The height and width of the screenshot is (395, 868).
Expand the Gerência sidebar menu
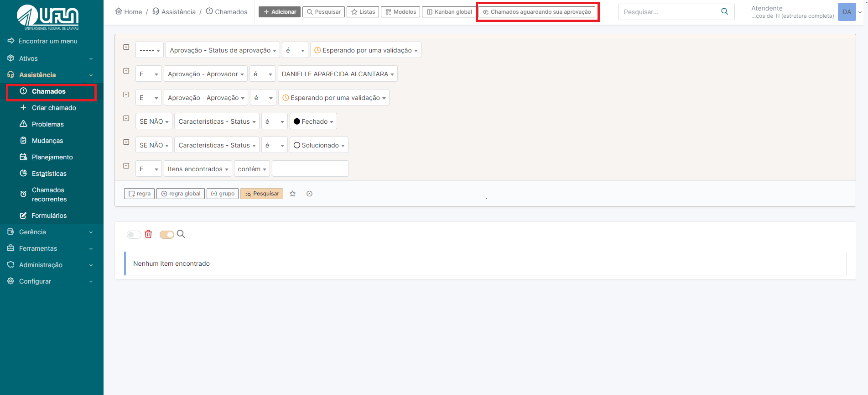coord(52,232)
